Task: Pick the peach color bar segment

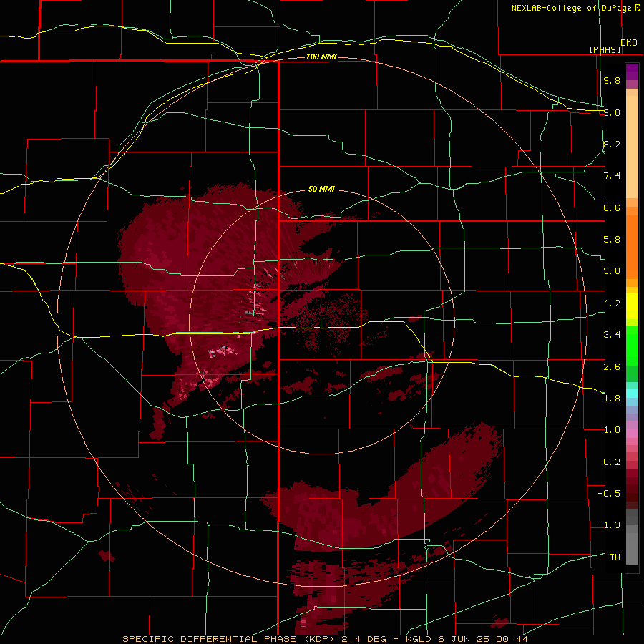Action: pyautogui.click(x=632, y=147)
